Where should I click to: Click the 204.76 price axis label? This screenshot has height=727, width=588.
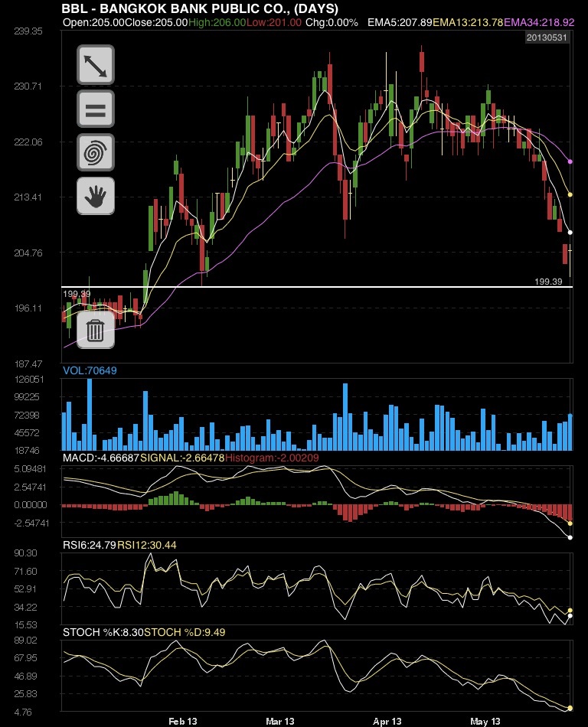(x=28, y=253)
